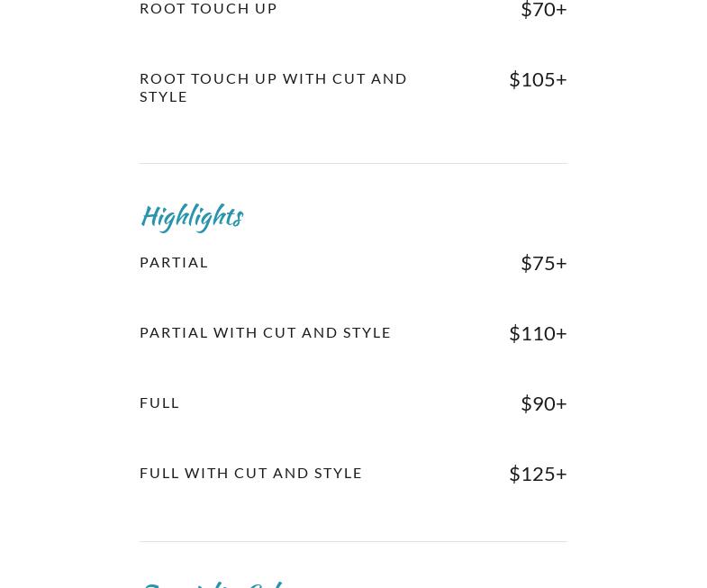Select the PARTIAL highlights service
This screenshot has width=707, height=588.
point(174,262)
